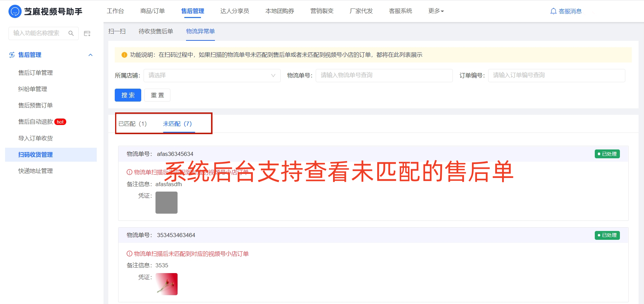This screenshot has height=304, width=644.
Task: Expand the 更多 top menu
Action: 436,11
